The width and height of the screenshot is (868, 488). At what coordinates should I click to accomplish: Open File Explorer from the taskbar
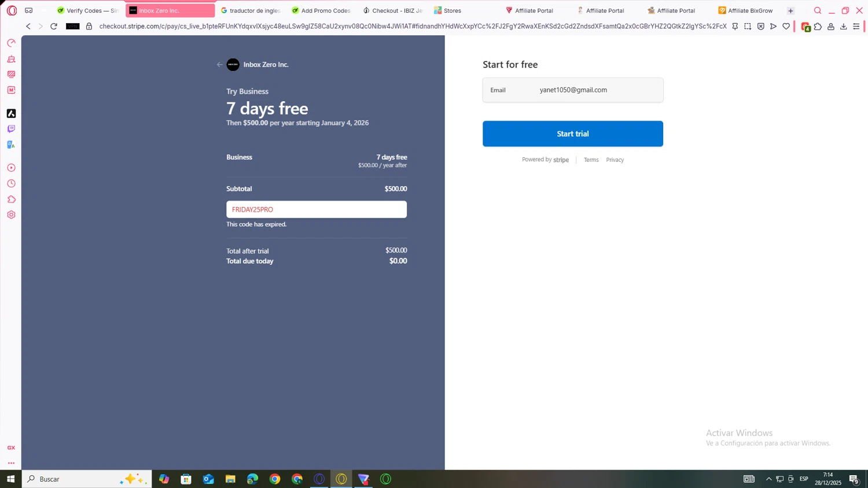coord(230,479)
